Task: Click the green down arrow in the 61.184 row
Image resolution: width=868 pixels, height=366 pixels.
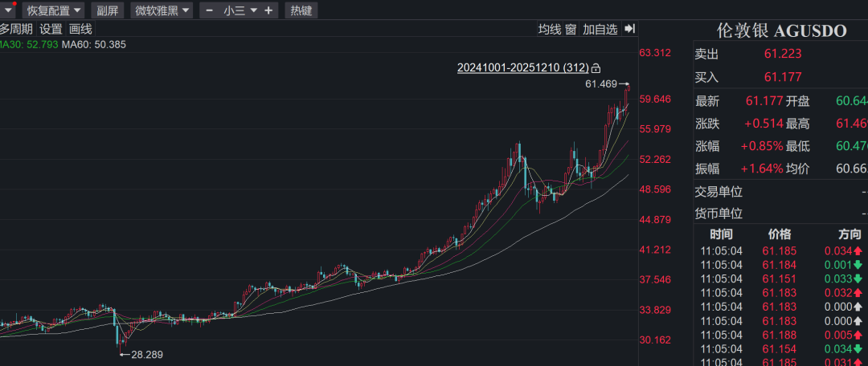Action: 858,265
